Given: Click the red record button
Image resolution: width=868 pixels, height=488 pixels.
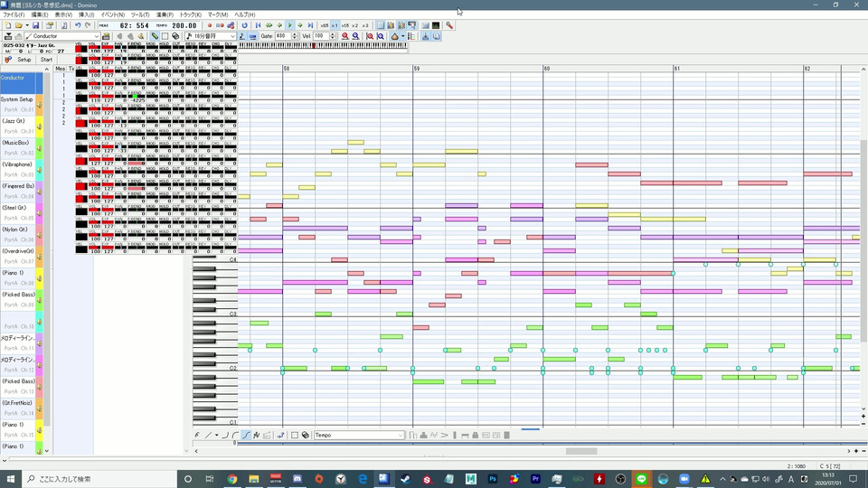Looking at the screenshot, I should [x=209, y=25].
